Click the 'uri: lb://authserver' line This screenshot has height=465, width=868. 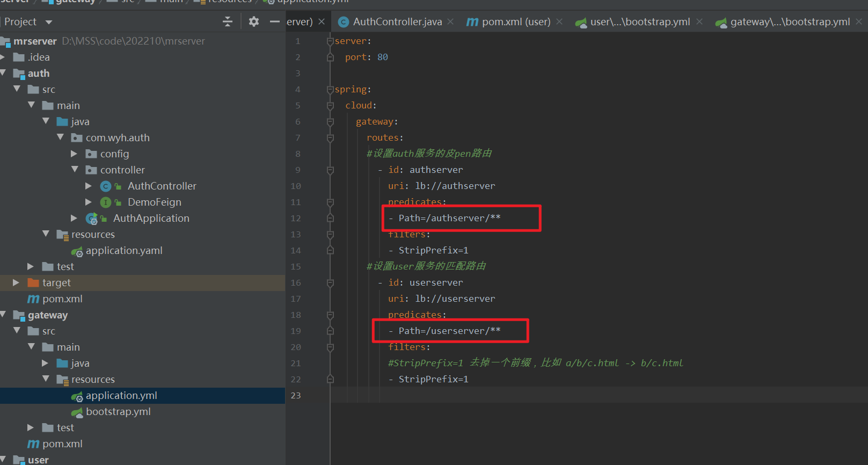click(x=442, y=186)
